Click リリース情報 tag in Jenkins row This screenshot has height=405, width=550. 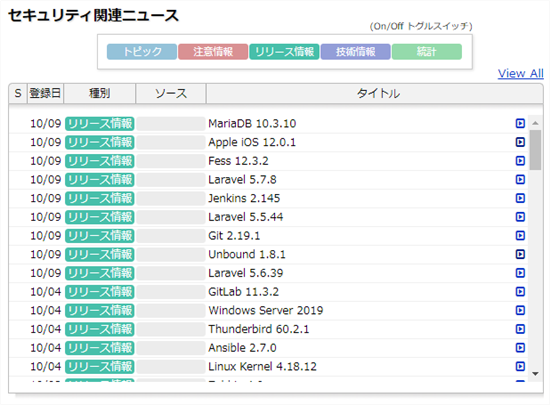[x=100, y=198]
